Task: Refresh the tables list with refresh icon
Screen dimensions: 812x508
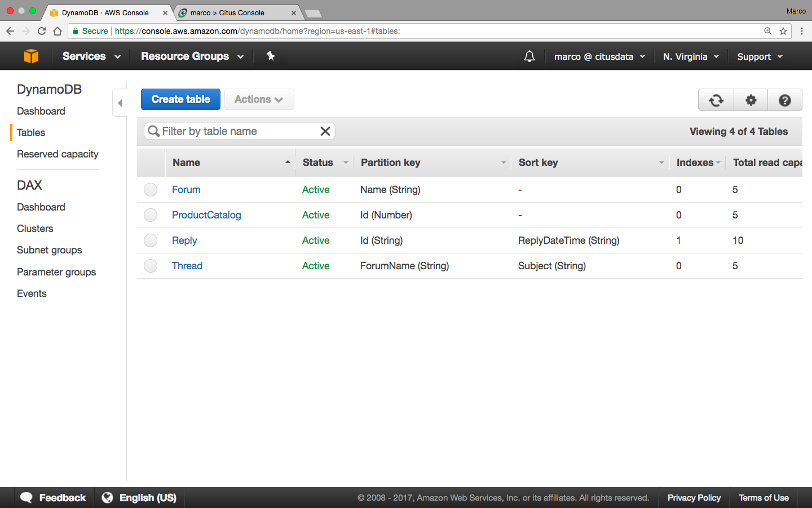Action: coord(716,100)
